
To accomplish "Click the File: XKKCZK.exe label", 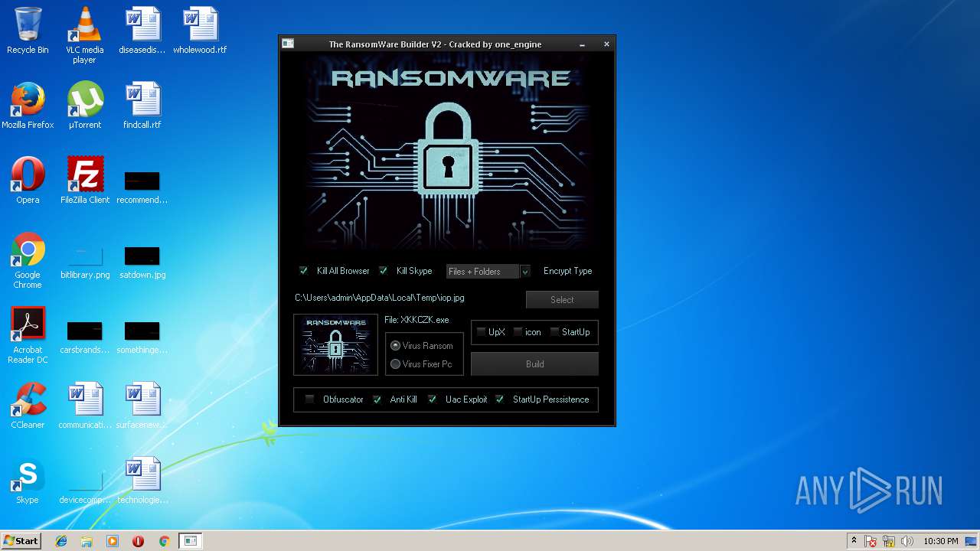I will coord(416,320).
